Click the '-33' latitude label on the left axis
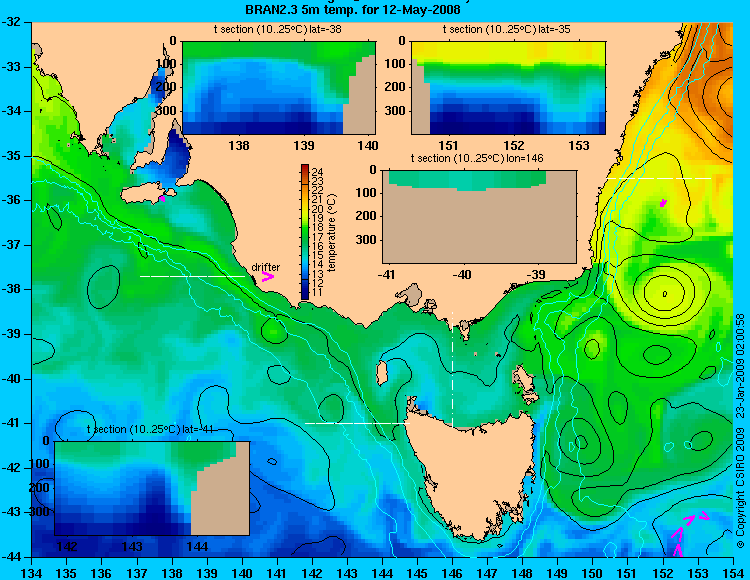This screenshot has width=750, height=580. point(11,66)
